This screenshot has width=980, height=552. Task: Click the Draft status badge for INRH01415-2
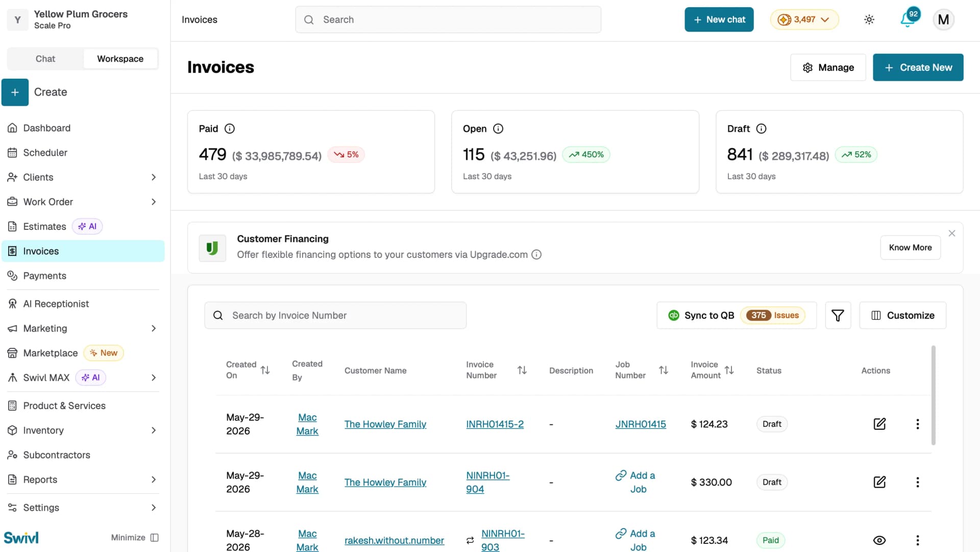pos(772,424)
